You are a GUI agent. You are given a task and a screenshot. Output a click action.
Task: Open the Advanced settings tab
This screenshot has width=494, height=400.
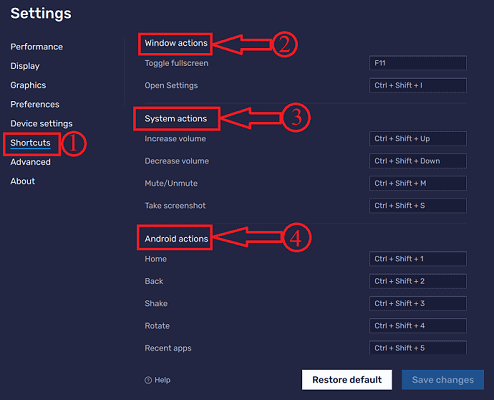(30, 162)
